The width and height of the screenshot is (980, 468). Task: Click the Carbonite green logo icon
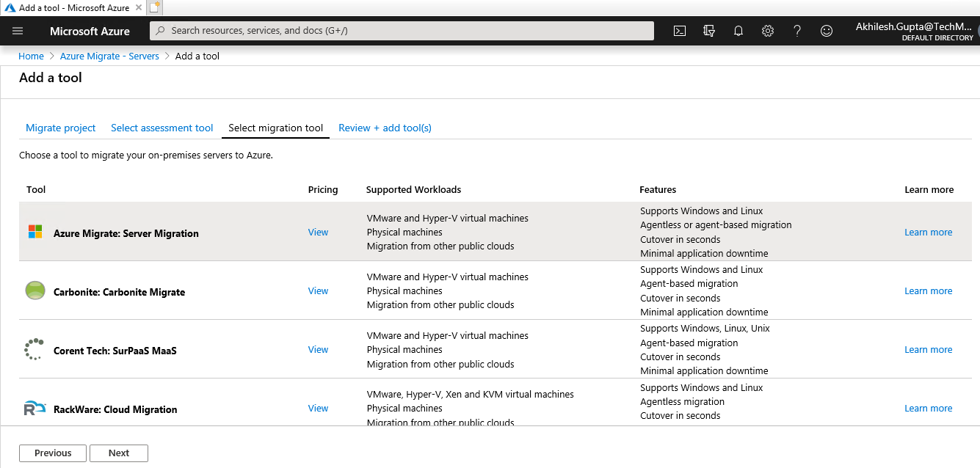pos(35,290)
